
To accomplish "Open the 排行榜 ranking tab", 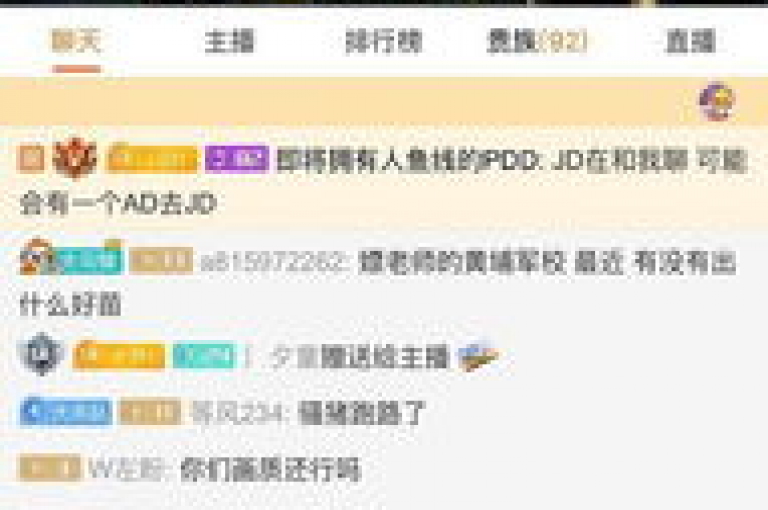I will coord(384,41).
